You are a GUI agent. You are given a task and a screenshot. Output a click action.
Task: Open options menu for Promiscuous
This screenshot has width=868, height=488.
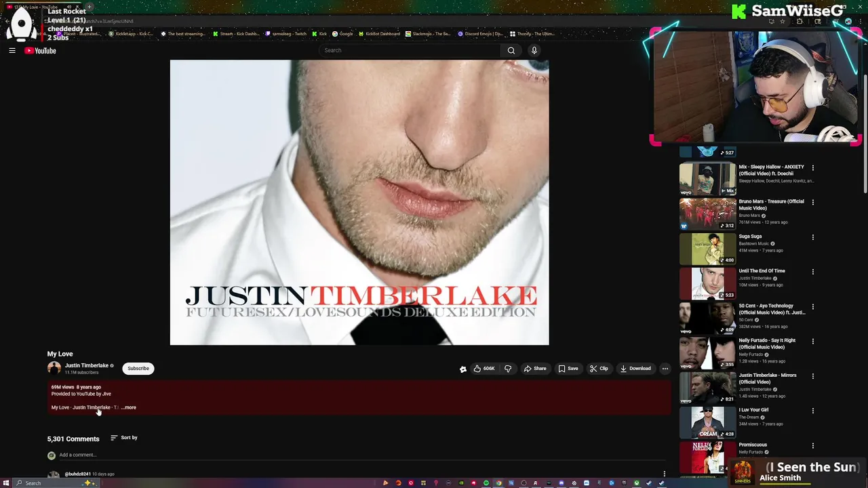[813, 445]
